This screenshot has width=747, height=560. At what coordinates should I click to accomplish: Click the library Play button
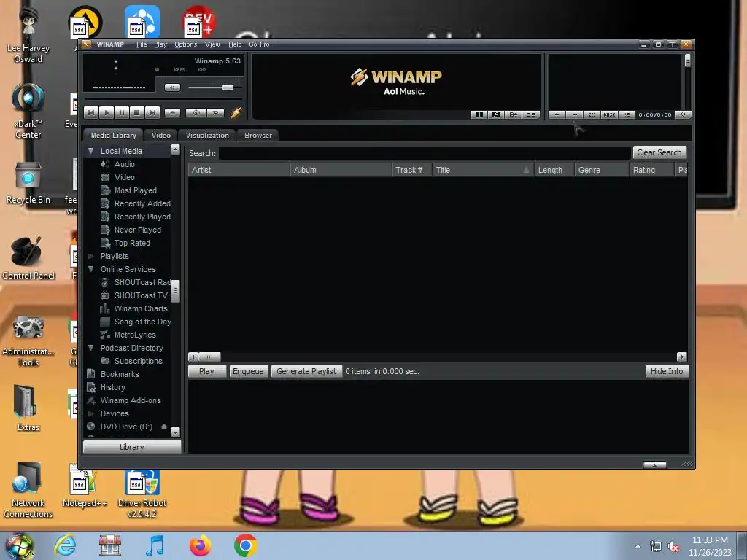click(x=206, y=371)
